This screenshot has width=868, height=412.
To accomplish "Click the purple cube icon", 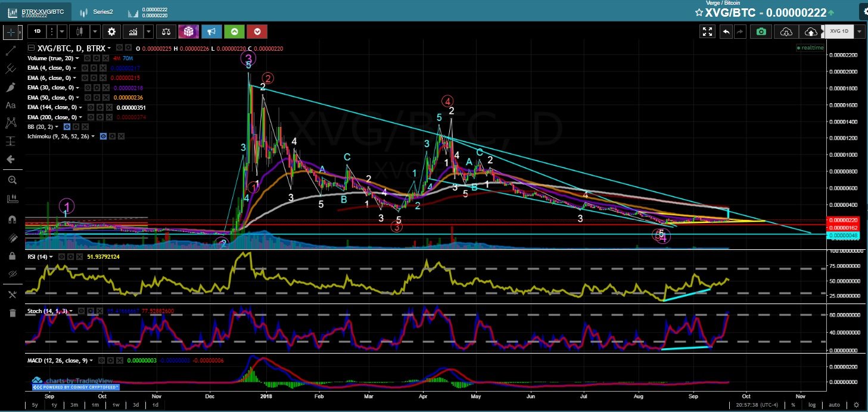I will [x=189, y=32].
